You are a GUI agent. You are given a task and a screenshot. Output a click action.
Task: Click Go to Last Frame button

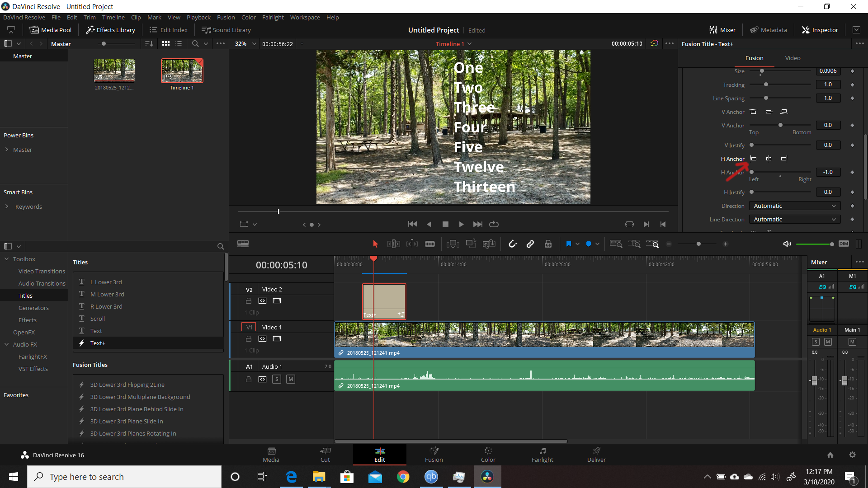[477, 224]
